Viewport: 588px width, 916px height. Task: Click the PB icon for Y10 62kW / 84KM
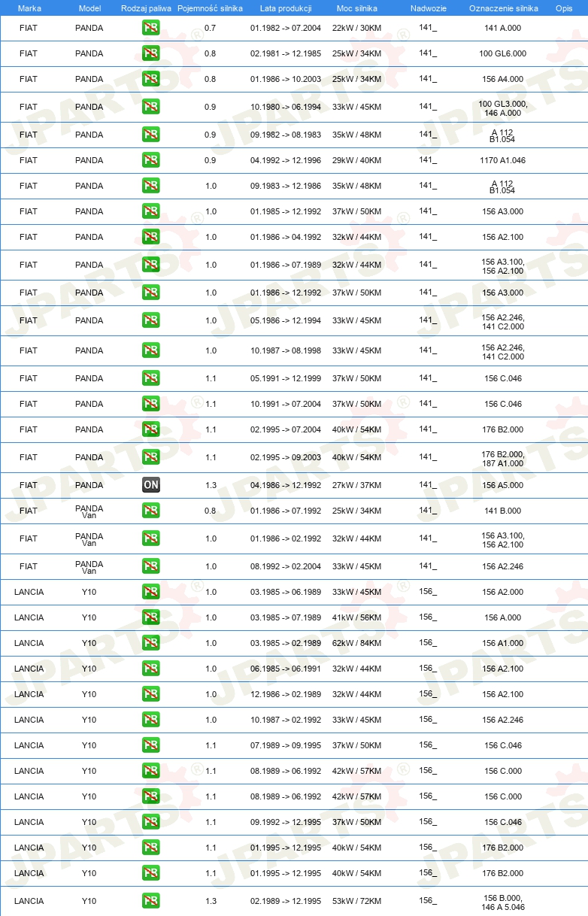pos(150,643)
